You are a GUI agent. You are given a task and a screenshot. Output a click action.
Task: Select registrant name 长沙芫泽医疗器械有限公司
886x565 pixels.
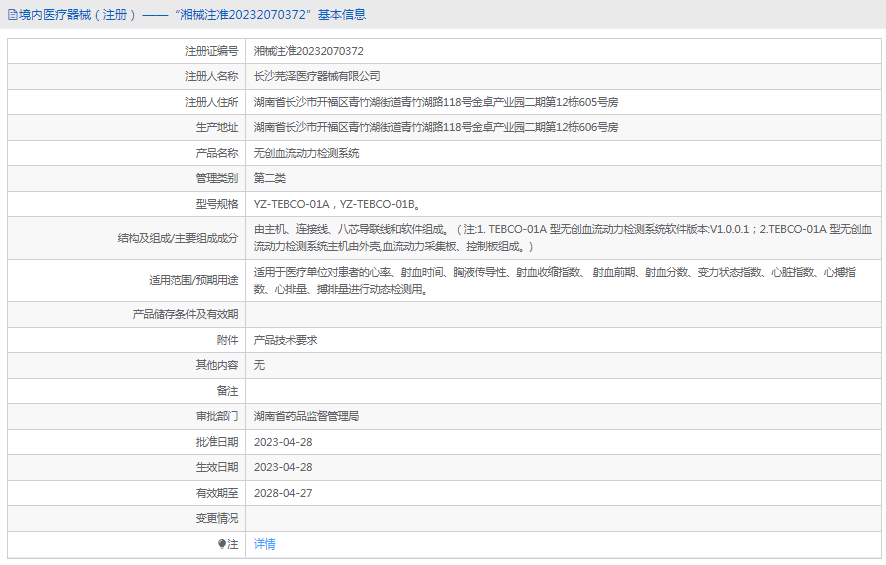point(317,76)
